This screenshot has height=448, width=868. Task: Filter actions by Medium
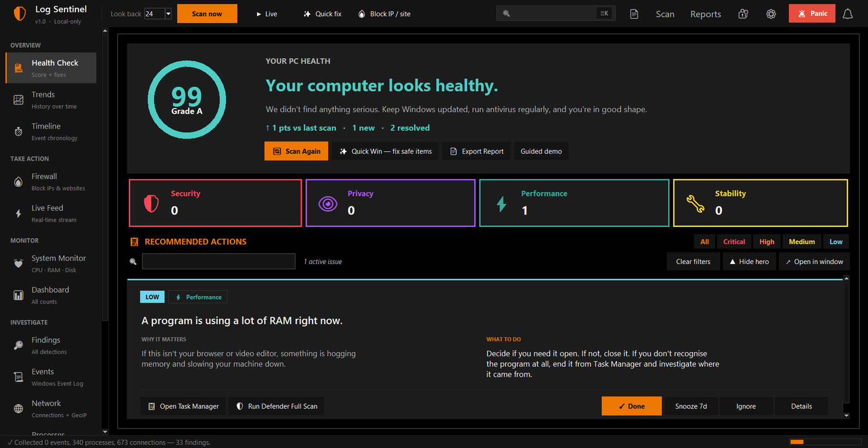point(802,242)
